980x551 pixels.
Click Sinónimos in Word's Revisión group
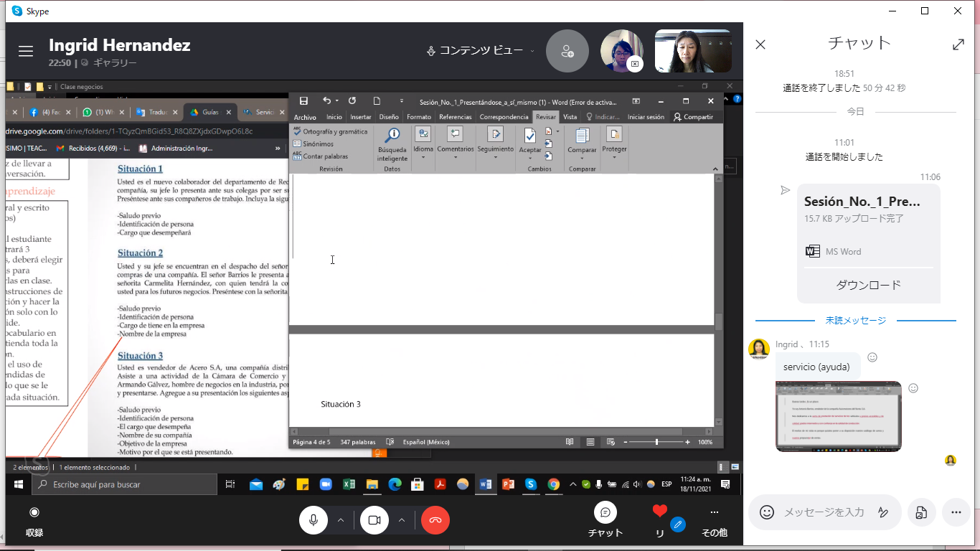[313, 144]
